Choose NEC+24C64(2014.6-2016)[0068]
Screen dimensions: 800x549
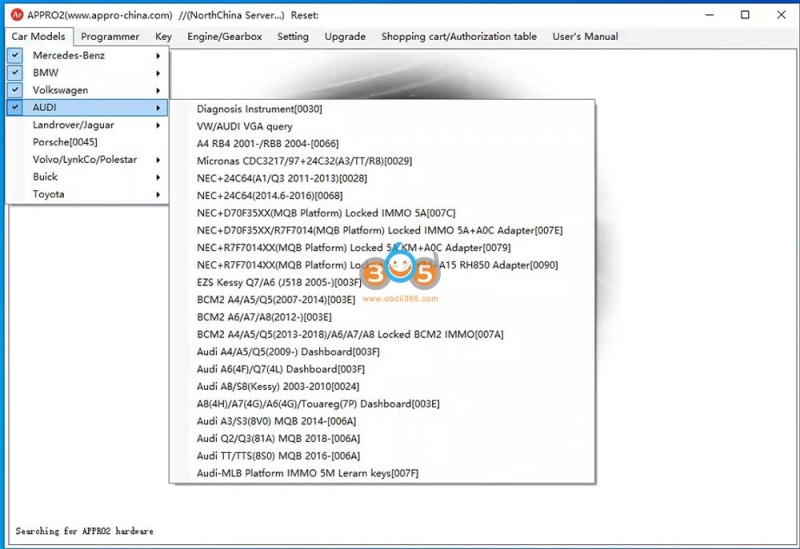point(382,195)
